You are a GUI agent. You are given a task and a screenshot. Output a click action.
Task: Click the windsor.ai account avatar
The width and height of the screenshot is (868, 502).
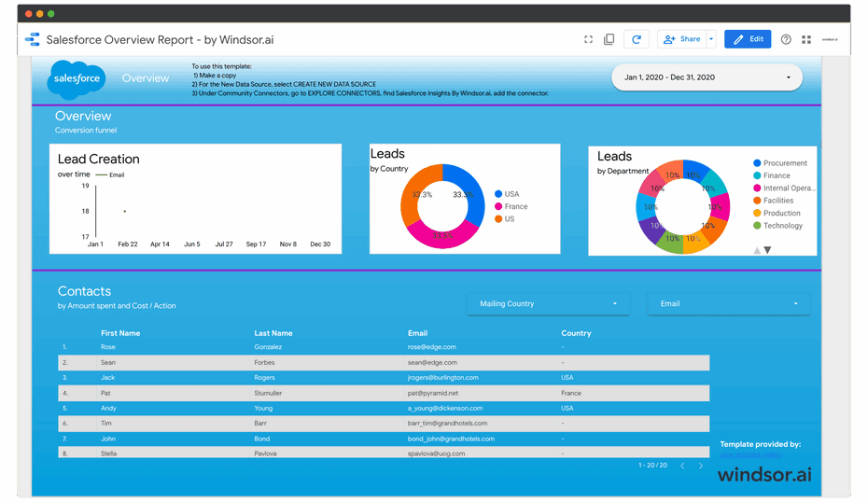point(830,39)
